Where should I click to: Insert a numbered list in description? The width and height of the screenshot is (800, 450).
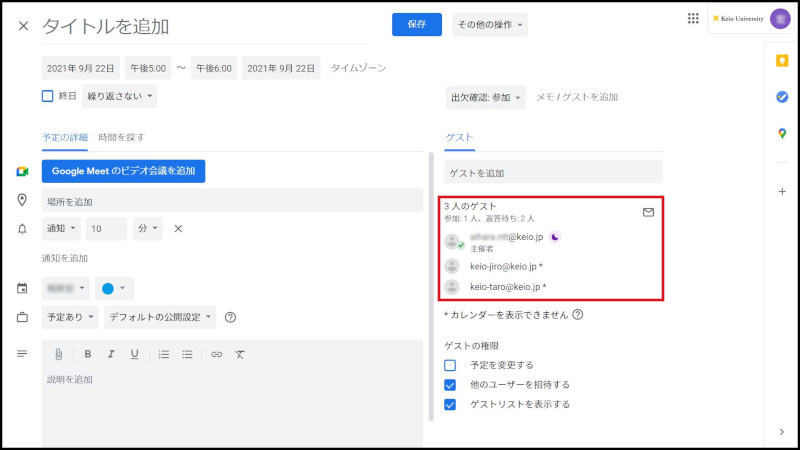(163, 354)
